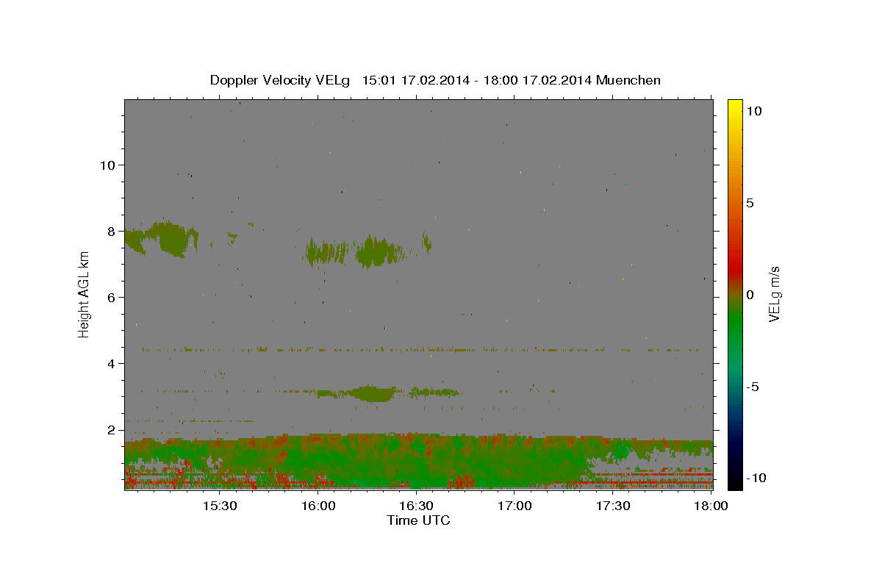Screen dimensions: 882x588
Task: Click the 'Muenchen' location label in title
Action: pos(628,80)
